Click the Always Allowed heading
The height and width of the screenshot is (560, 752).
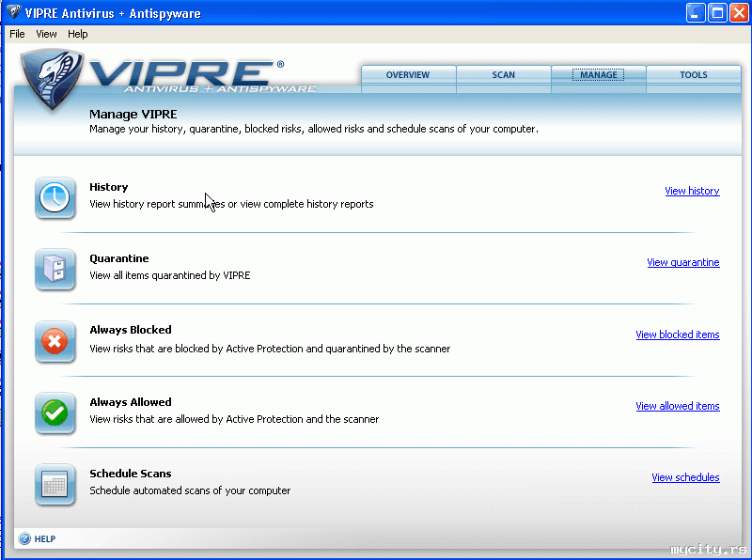click(131, 402)
